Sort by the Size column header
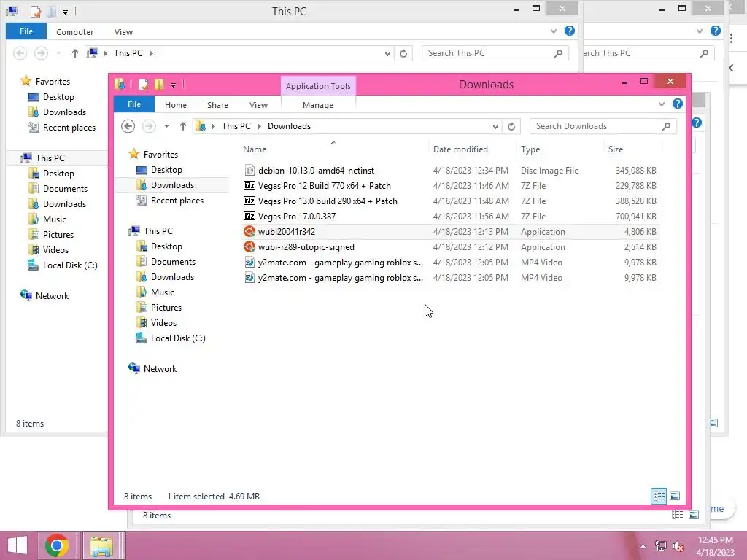This screenshot has width=747, height=560. point(616,149)
